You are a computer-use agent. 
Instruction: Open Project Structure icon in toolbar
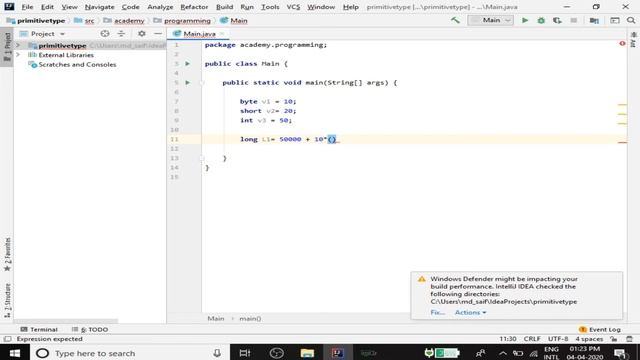pos(594,20)
